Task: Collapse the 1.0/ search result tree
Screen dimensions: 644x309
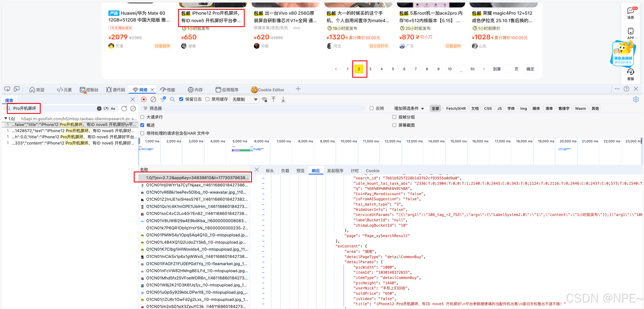Action: (x=6, y=118)
